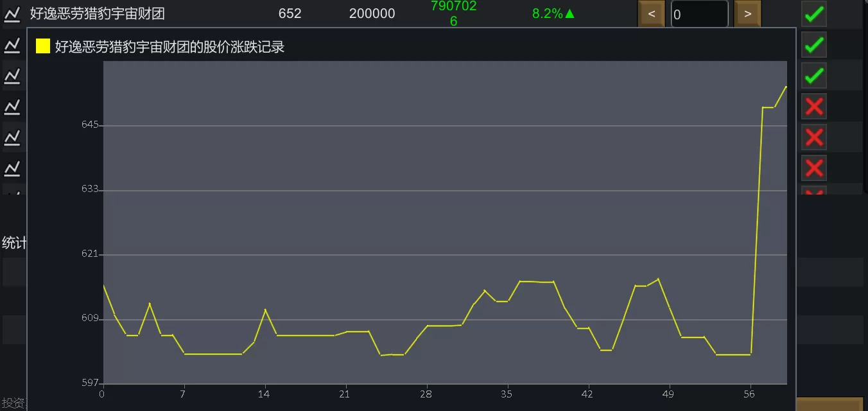Open the sixth row's stock trend icon
Viewport: 868px width, 411px height.
point(12,168)
